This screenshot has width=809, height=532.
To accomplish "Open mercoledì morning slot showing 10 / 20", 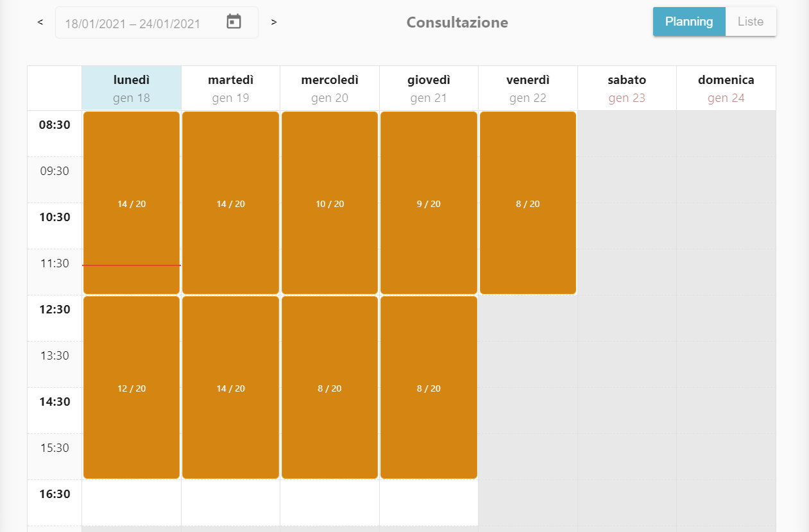I will coord(330,203).
